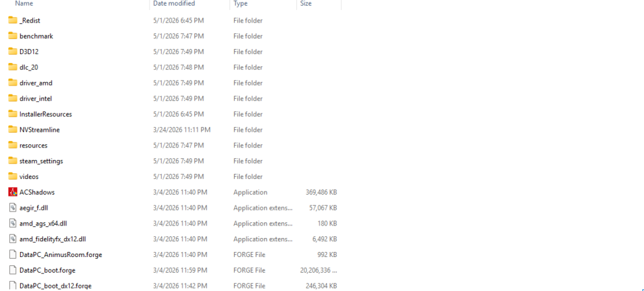
Task: Click the folder name driver_amd
Action: pos(36,83)
